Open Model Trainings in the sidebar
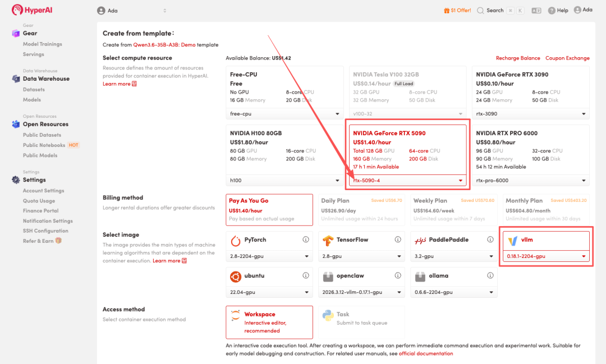The image size is (606, 364). click(43, 44)
